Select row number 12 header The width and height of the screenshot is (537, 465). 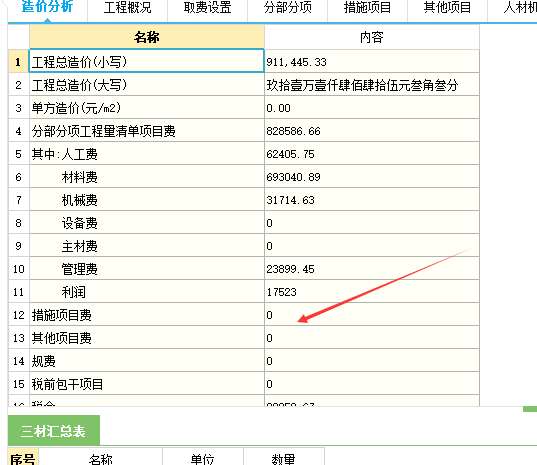(18, 314)
